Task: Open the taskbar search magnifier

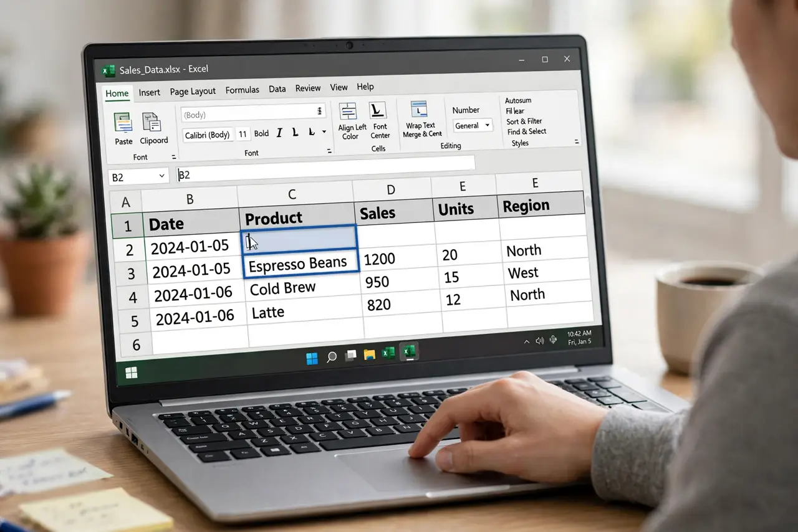Action: [332, 357]
